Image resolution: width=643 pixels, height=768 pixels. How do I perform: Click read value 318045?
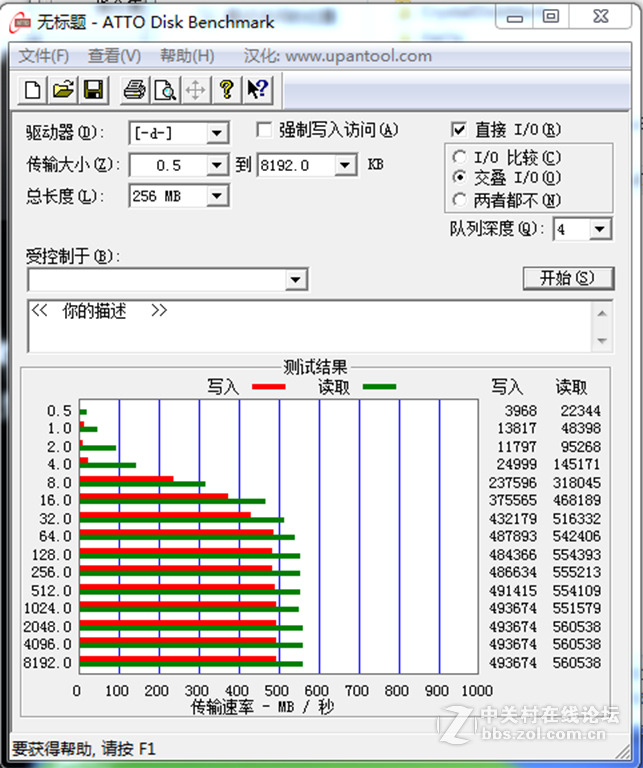pos(577,483)
